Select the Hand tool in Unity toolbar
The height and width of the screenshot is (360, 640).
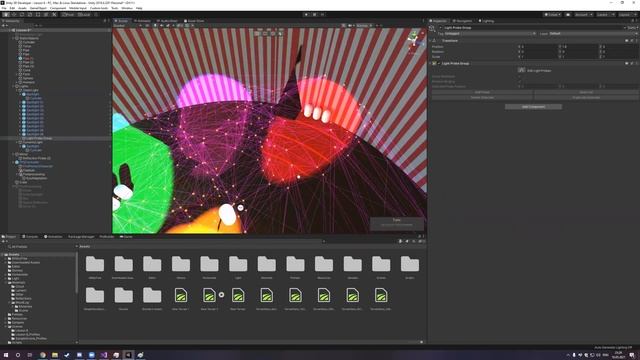[6, 14]
